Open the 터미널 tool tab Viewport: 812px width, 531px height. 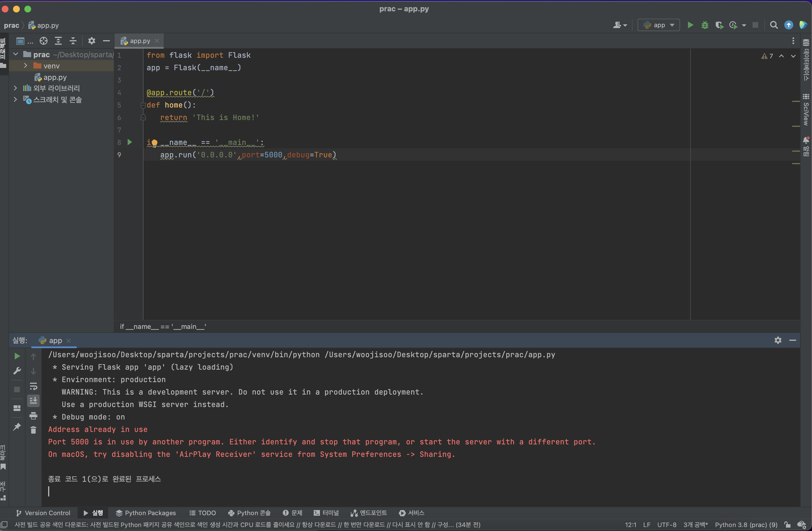pyautogui.click(x=326, y=513)
